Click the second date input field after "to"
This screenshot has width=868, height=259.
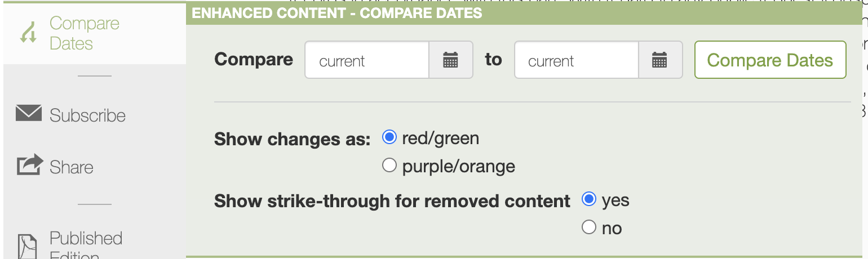[x=576, y=60]
